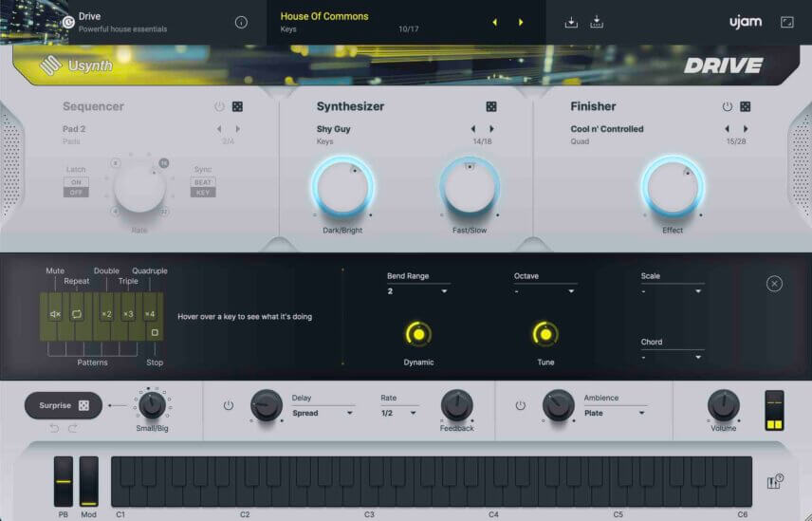Set Latch to ON
The image size is (812, 521).
(76, 182)
